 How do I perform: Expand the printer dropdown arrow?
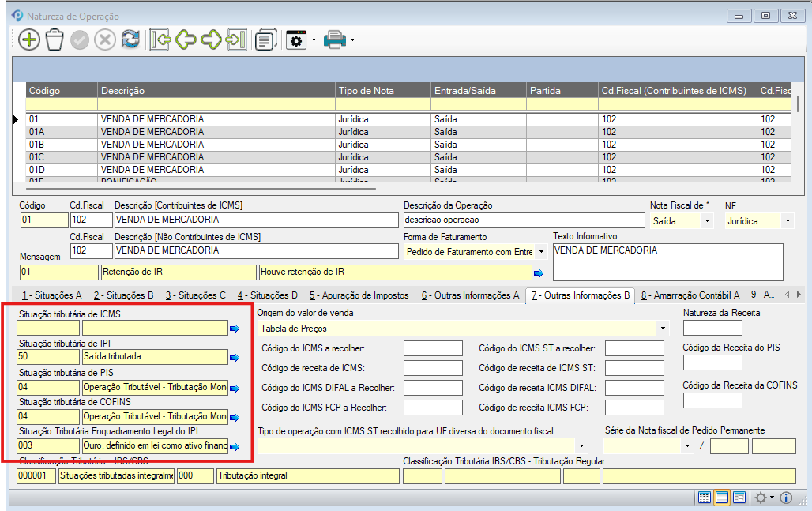(352, 39)
